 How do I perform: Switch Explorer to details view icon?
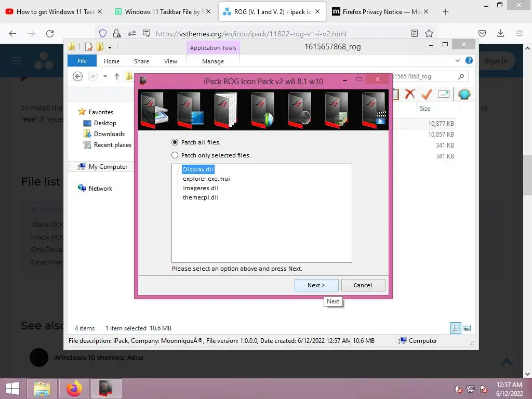[455, 328]
